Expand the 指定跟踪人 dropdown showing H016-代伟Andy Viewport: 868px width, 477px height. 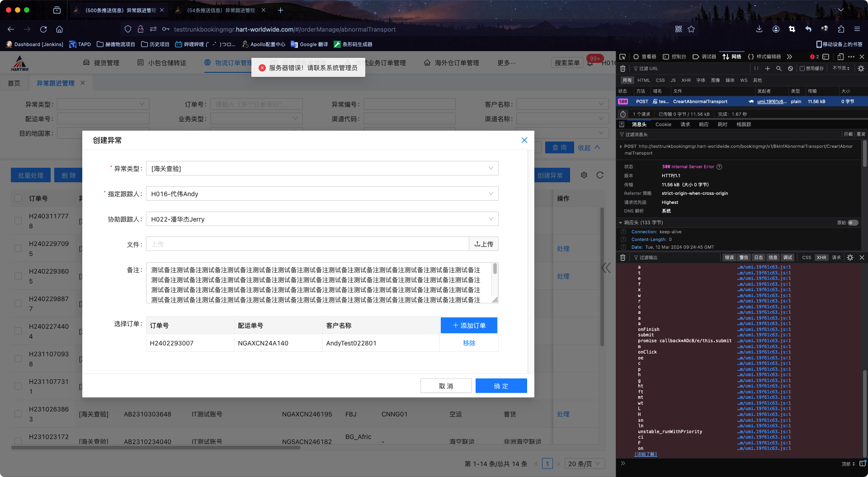pyautogui.click(x=322, y=194)
